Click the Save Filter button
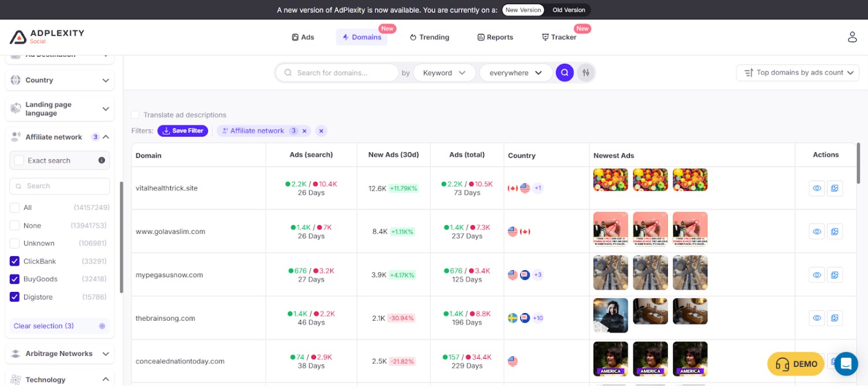 click(182, 131)
